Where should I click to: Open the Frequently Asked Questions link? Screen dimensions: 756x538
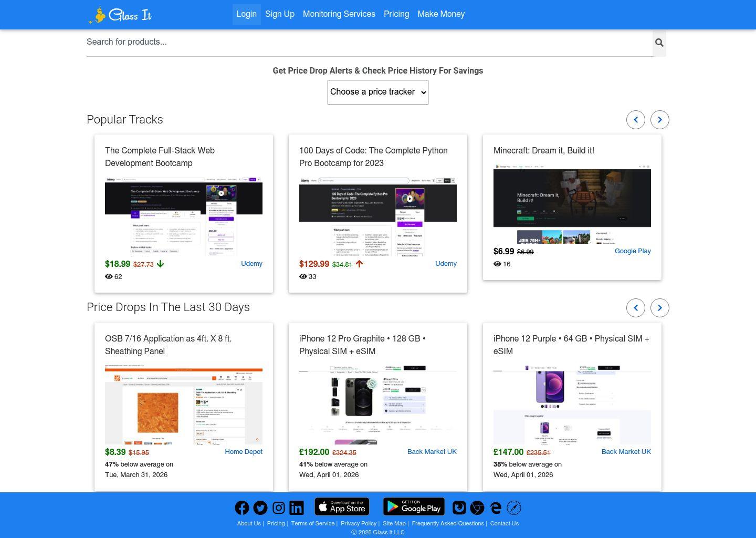pos(448,523)
